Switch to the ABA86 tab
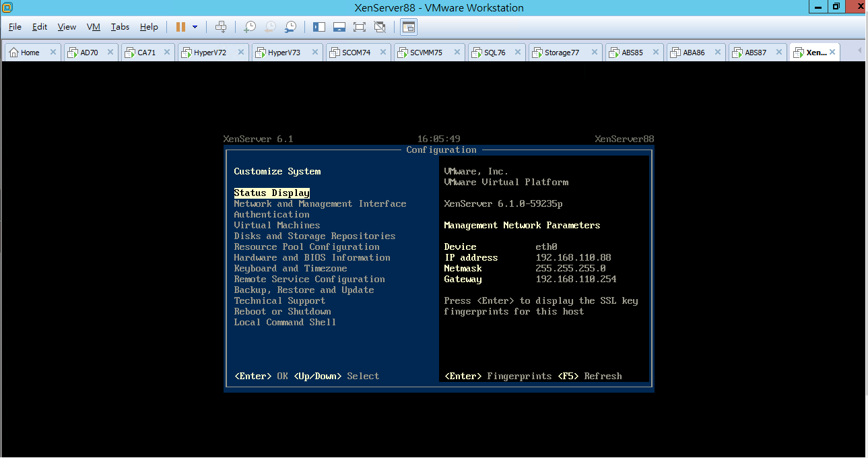The height and width of the screenshot is (458, 868). pyautogui.click(x=696, y=53)
